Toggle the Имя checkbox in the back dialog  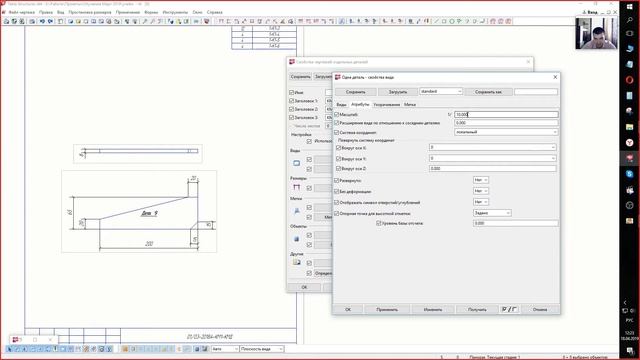click(291, 93)
